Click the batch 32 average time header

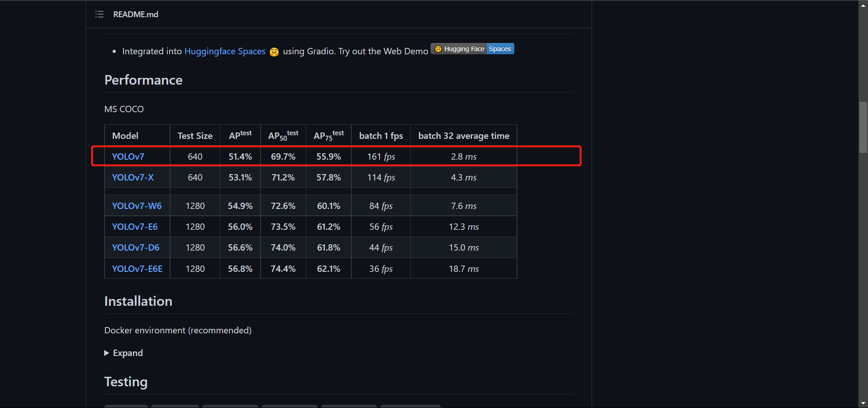pos(463,136)
